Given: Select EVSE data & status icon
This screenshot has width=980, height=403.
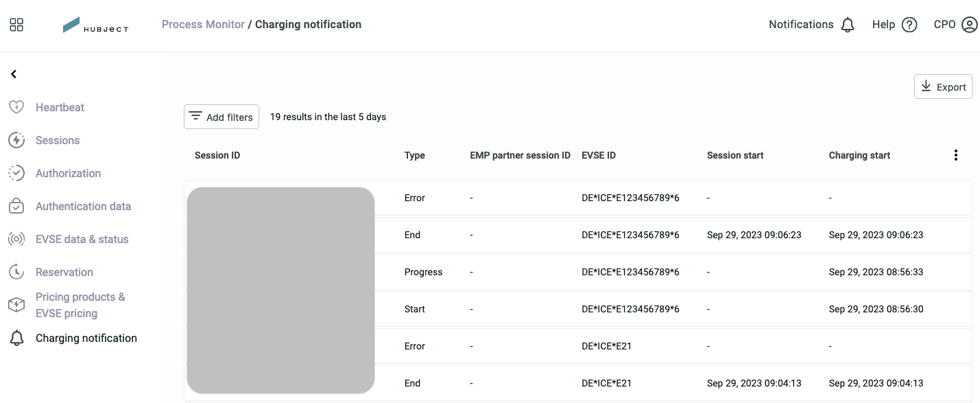Looking at the screenshot, I should point(16,239).
